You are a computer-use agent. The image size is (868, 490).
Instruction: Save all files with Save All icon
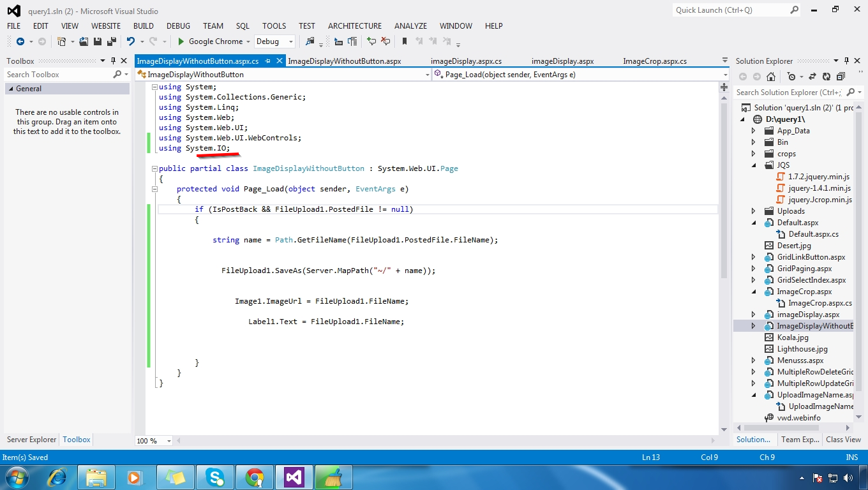click(112, 41)
